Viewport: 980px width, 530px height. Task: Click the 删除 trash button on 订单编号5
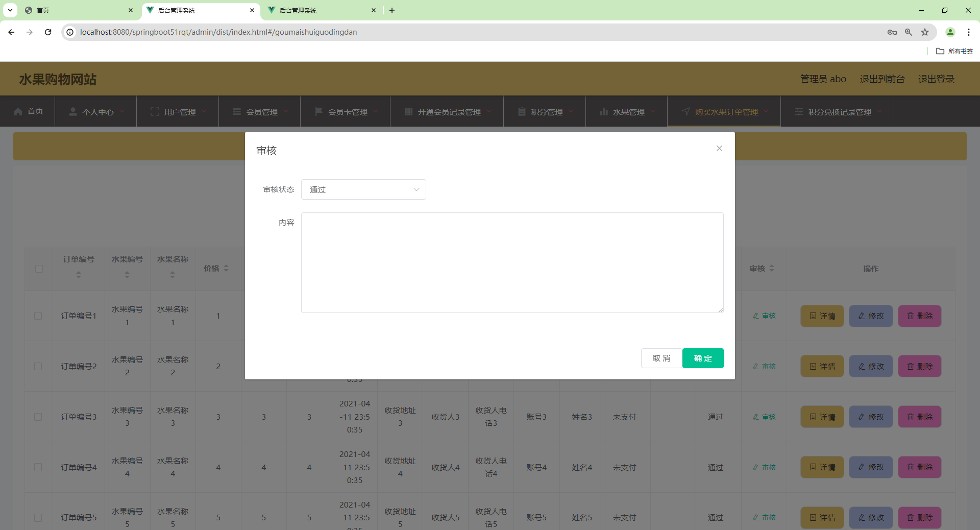point(919,517)
